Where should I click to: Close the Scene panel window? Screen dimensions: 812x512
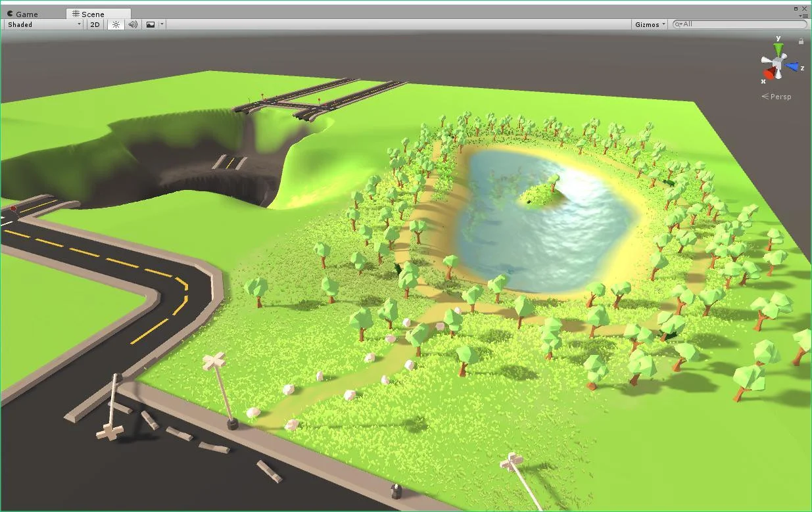coord(805,9)
